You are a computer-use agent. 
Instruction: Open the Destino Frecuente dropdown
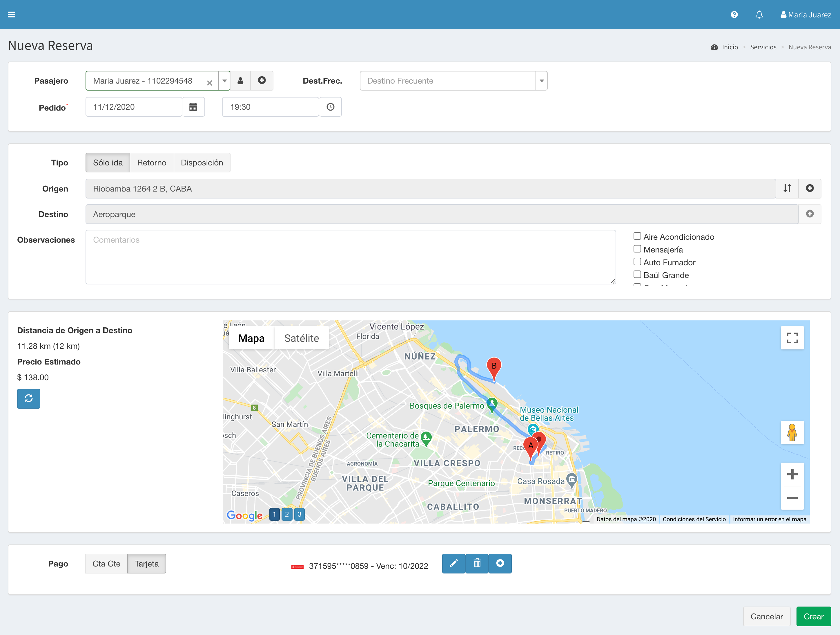click(542, 81)
